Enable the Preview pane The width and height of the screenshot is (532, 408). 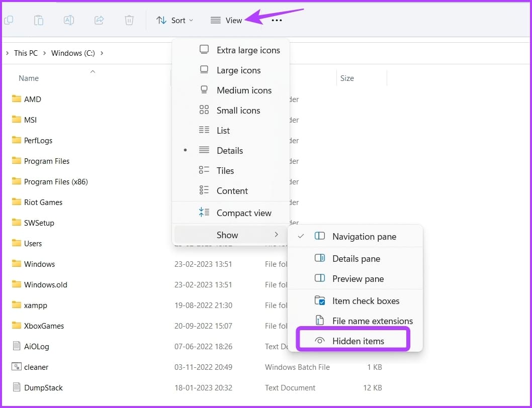[355, 278]
